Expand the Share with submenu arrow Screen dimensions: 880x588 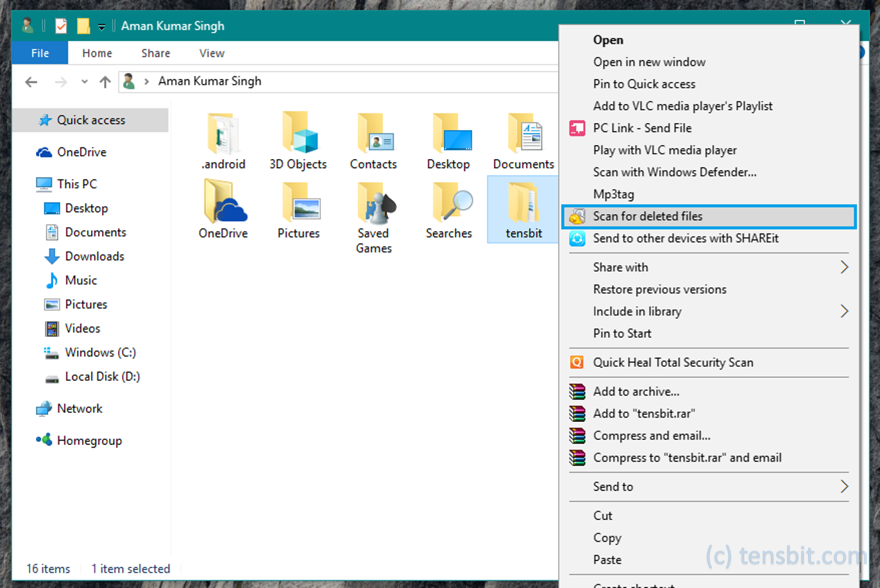[844, 267]
